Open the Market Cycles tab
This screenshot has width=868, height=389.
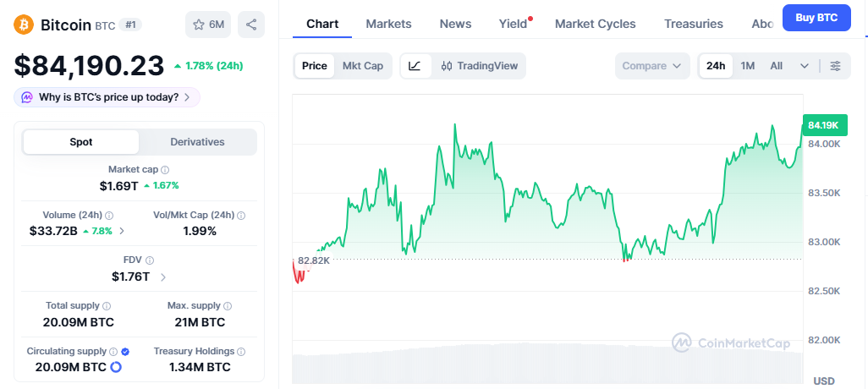click(595, 24)
